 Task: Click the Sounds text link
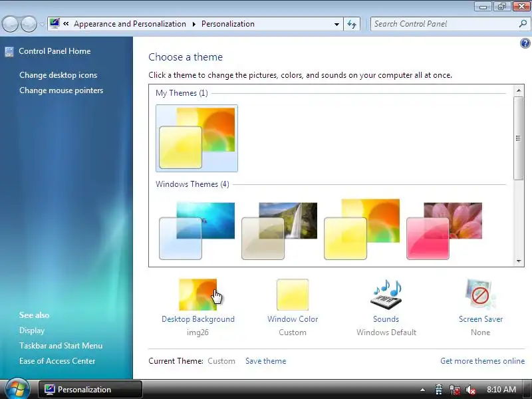pos(386,319)
